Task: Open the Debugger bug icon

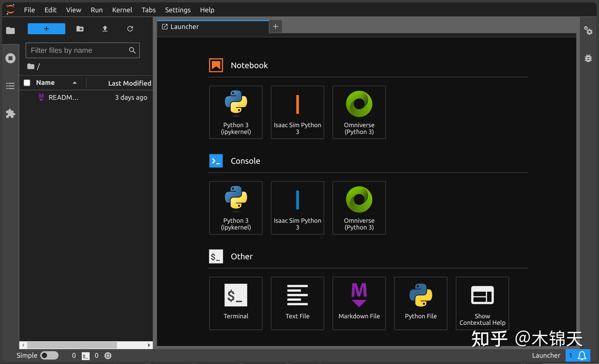Action: click(x=588, y=58)
